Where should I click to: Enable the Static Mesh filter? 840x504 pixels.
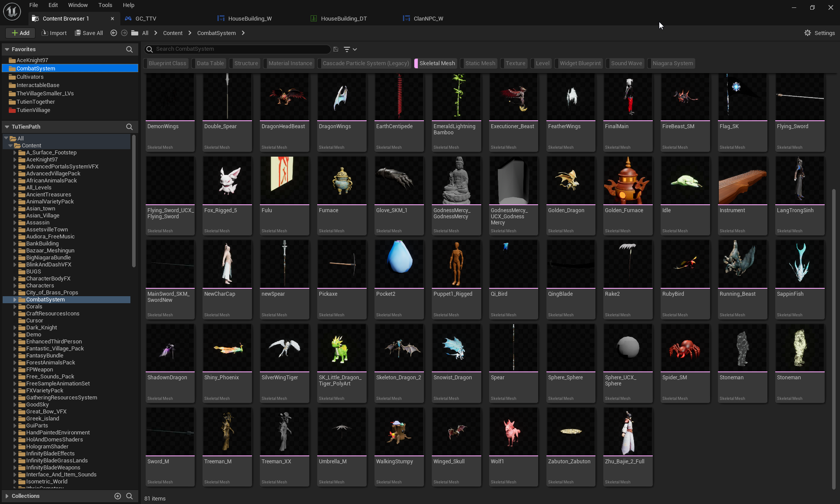point(480,63)
